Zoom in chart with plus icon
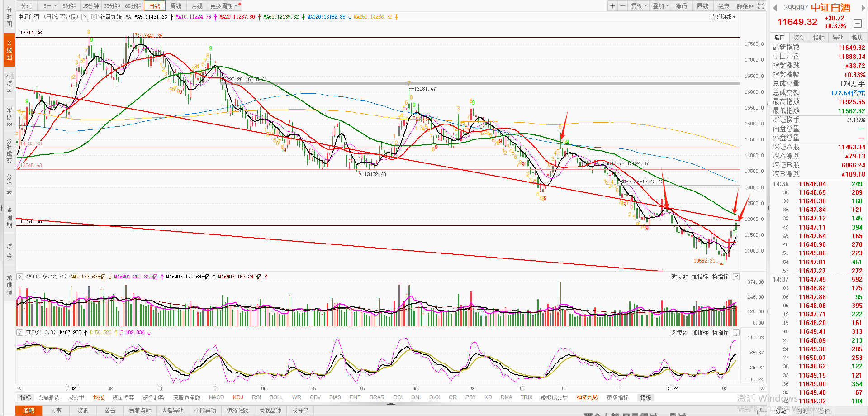The width and height of the screenshot is (868, 416). point(612,6)
